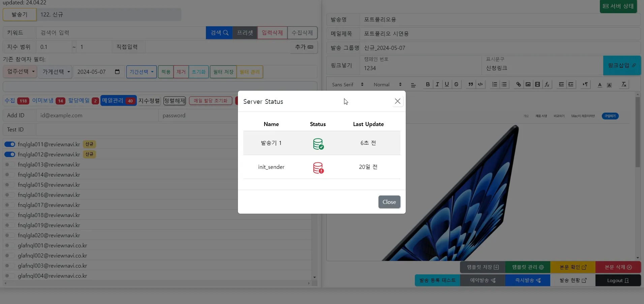Increase indent in the editor toolbar
The image size is (644, 304).
pyautogui.click(x=571, y=84)
